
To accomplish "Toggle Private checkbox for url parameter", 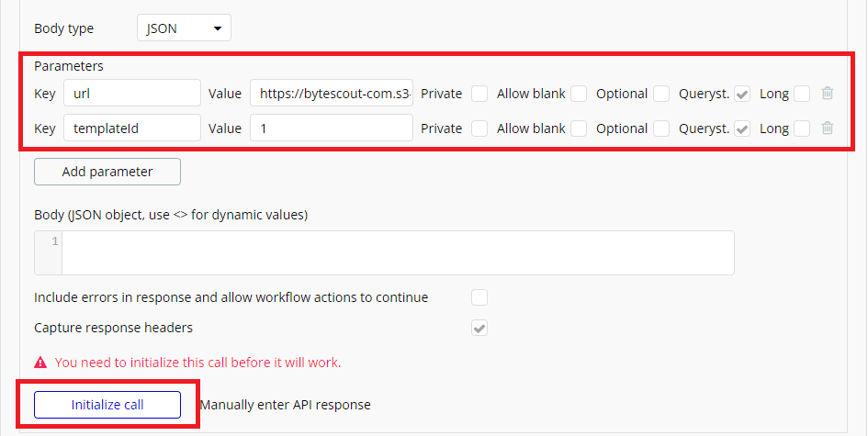I will 479,94.
